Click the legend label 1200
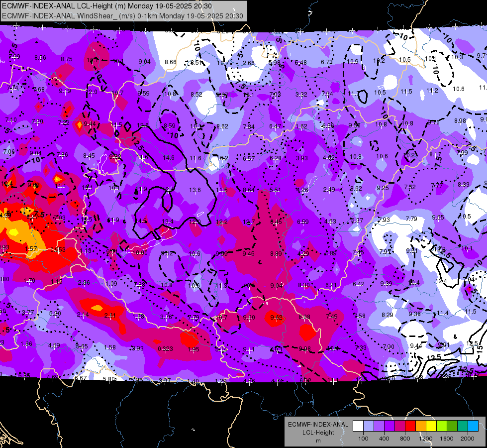 (425, 439)
